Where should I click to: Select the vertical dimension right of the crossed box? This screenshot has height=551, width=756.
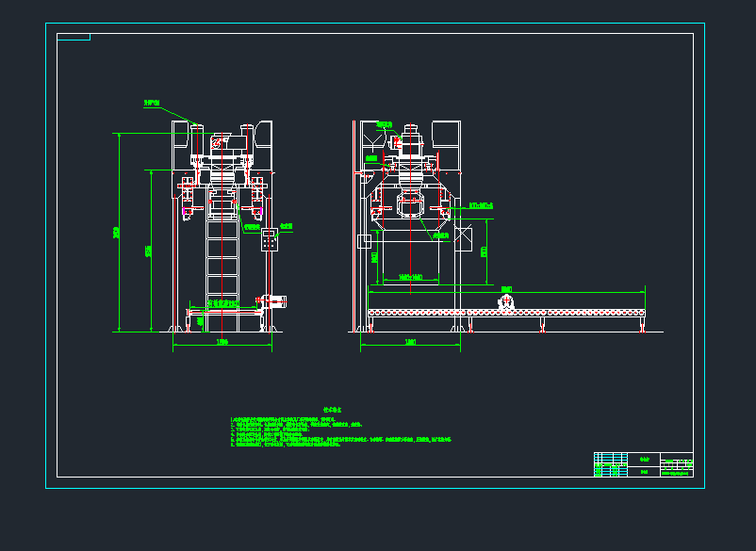tap(487, 251)
